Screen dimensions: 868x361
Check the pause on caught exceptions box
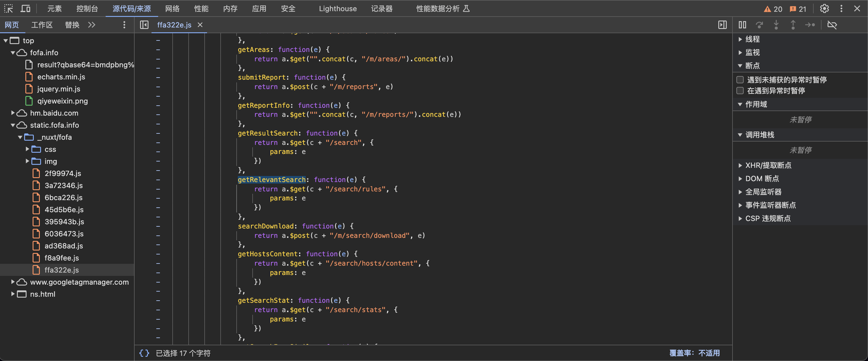click(x=740, y=91)
